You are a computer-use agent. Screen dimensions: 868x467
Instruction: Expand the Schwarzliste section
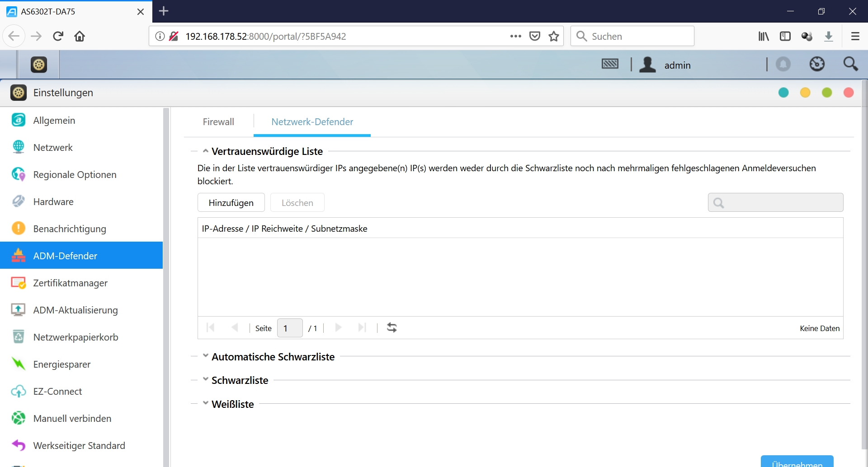[x=205, y=379]
